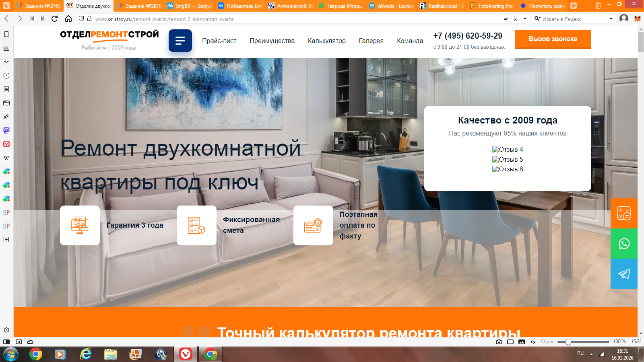Show hidden system tray icons
Image resolution: width=644 pixels, height=362 pixels.
coord(591,354)
